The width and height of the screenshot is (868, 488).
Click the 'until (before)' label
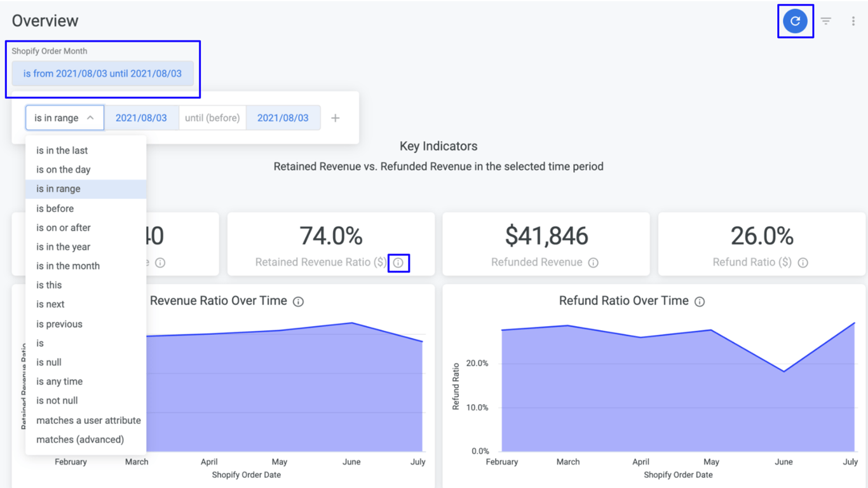(212, 118)
